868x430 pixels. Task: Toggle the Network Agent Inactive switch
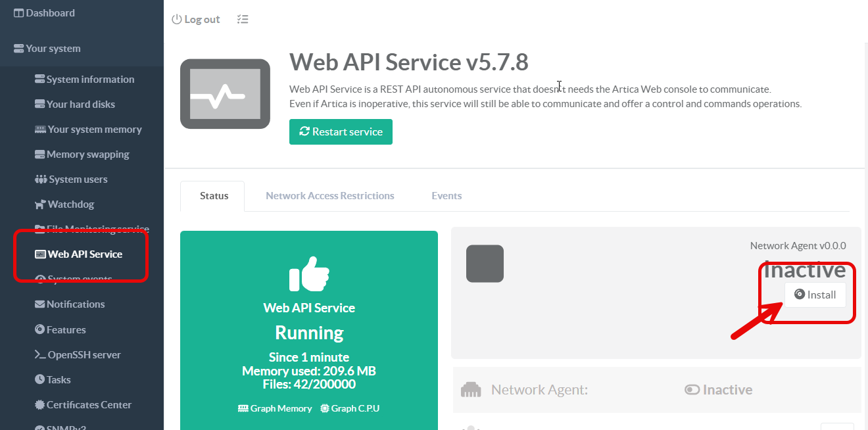692,390
